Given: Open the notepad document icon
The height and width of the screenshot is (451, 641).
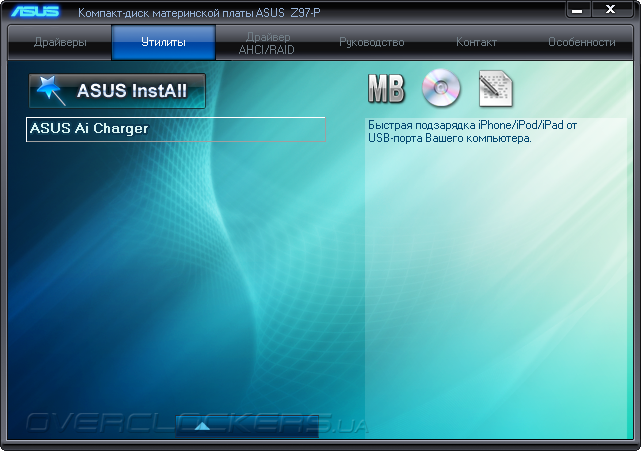Looking at the screenshot, I should click(495, 89).
